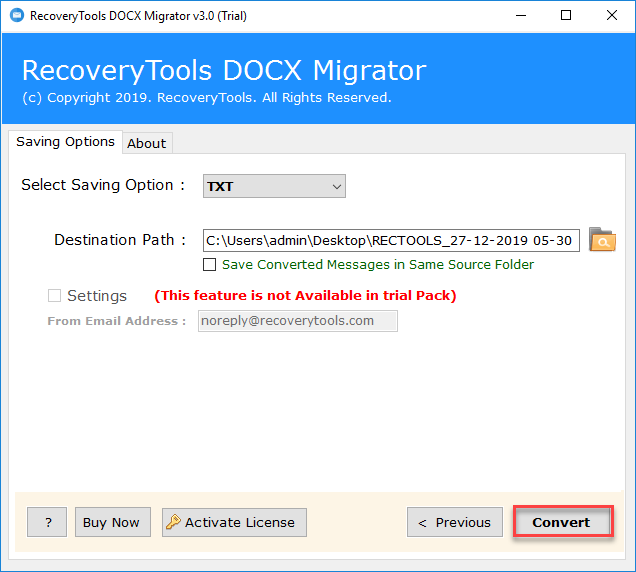Select the Saving Options tab
Viewport: 636px width, 572px height.
click(65, 142)
